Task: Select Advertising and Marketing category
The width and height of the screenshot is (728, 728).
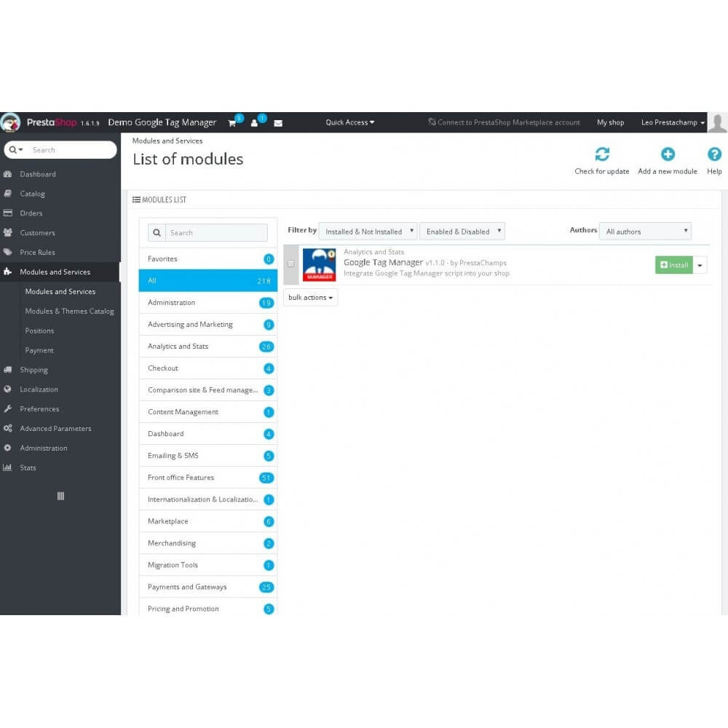Action: (208, 324)
